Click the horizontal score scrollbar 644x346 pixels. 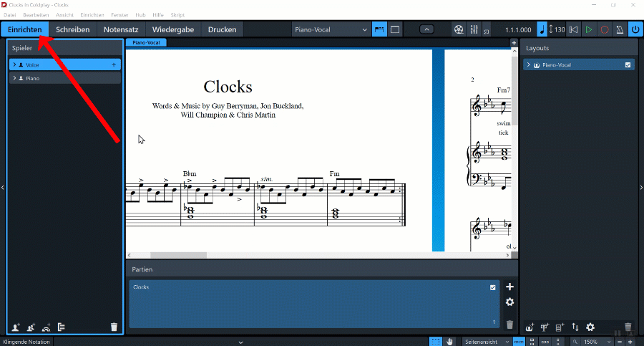click(178, 255)
